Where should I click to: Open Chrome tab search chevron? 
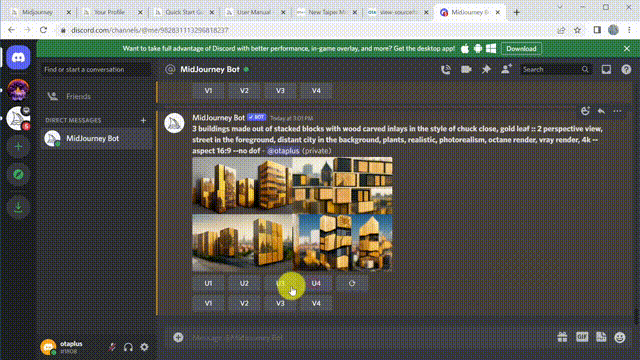[x=560, y=7]
